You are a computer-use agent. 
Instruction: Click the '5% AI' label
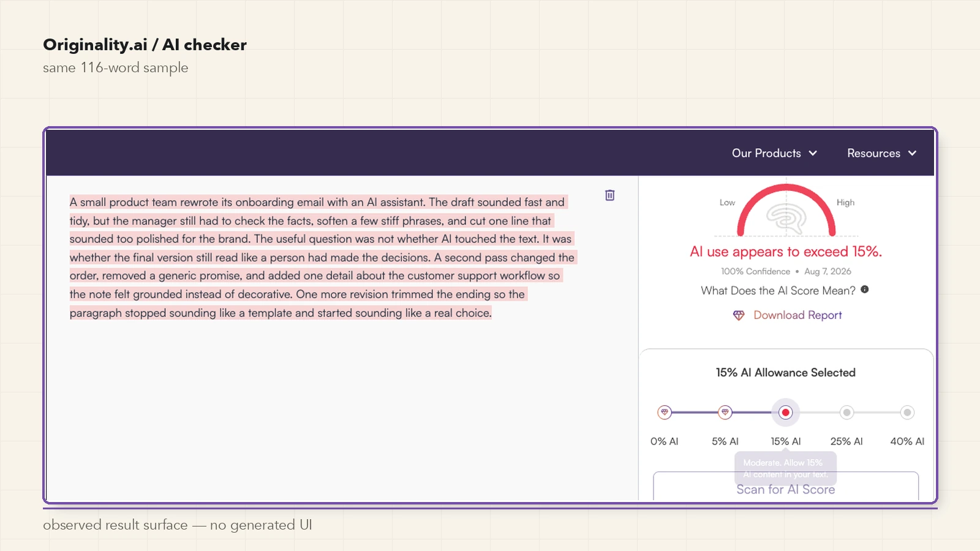coord(725,441)
